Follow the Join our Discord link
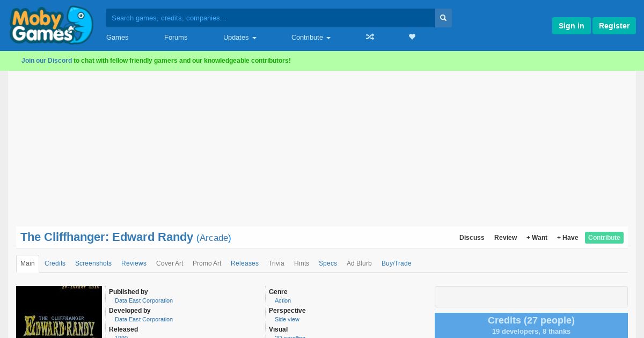Image resolution: width=644 pixels, height=338 pixels. [x=47, y=61]
